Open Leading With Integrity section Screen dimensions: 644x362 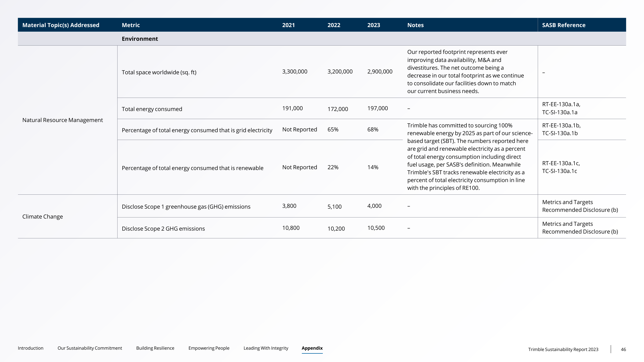tap(266, 348)
